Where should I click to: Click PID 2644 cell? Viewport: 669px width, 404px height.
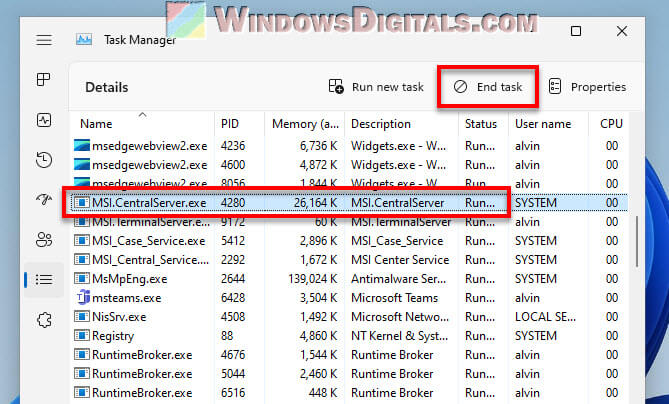pos(233,279)
